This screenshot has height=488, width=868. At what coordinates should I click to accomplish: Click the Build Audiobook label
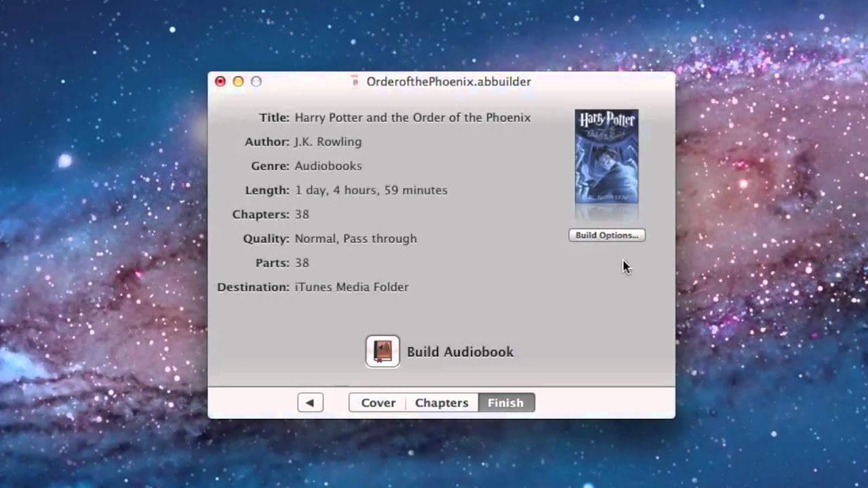460,352
